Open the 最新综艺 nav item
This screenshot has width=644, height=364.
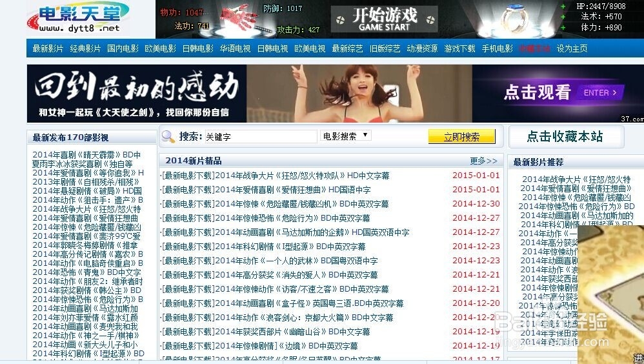pyautogui.click(x=347, y=48)
